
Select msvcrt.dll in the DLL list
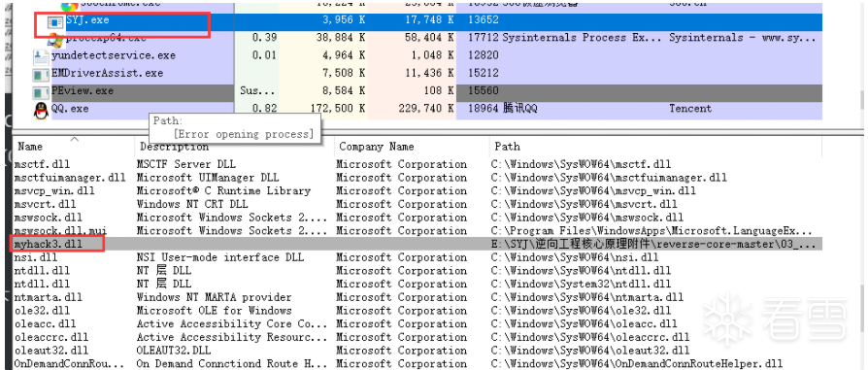tap(45, 204)
